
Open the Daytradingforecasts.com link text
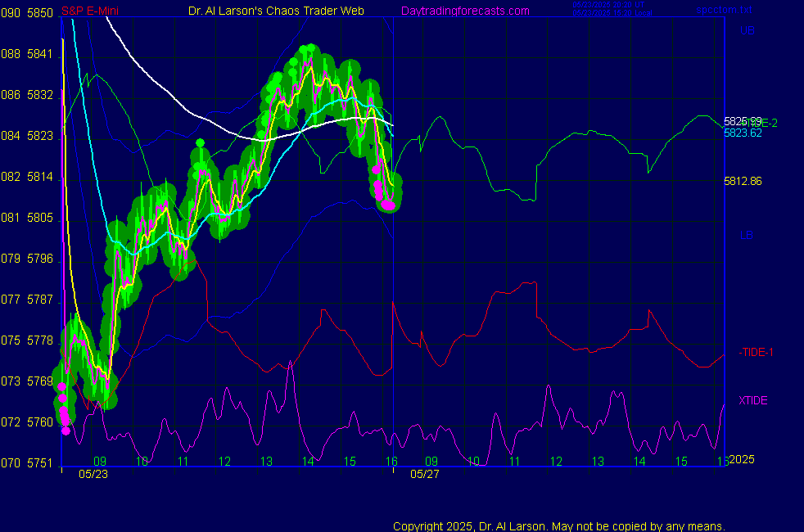coord(465,11)
